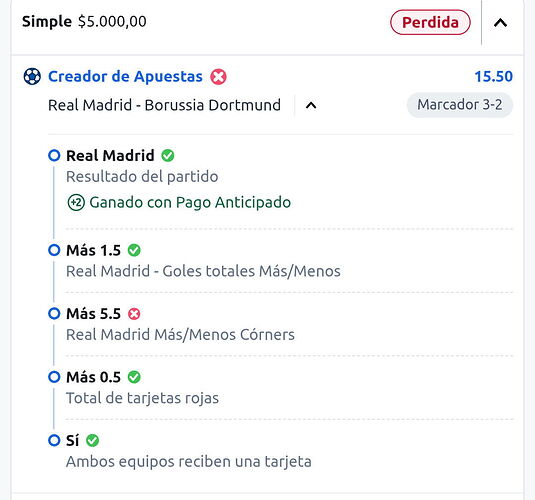
Task: Click the red X icon next to Creador de Apuestas
Action: [x=218, y=76]
